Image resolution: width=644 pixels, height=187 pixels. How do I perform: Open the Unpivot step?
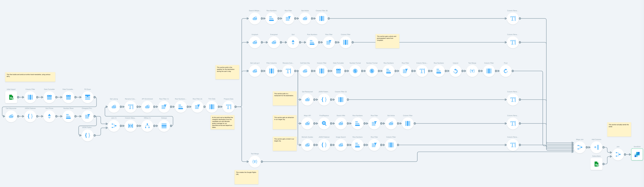click(x=455, y=71)
